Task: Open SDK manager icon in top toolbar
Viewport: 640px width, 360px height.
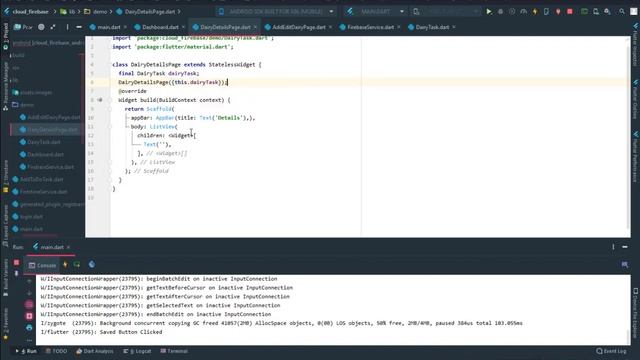Action: pyautogui.click(x=607, y=12)
